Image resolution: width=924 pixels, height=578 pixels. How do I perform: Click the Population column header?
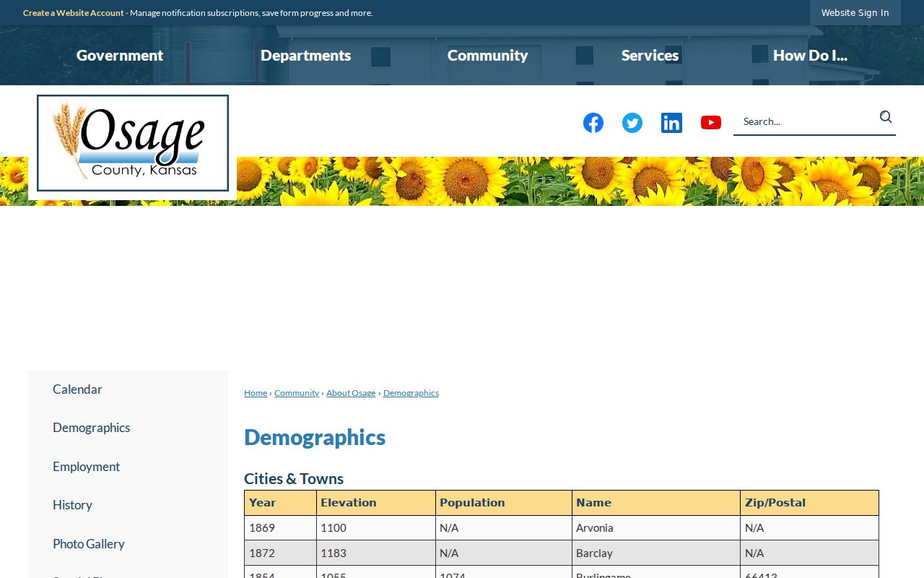coord(504,503)
